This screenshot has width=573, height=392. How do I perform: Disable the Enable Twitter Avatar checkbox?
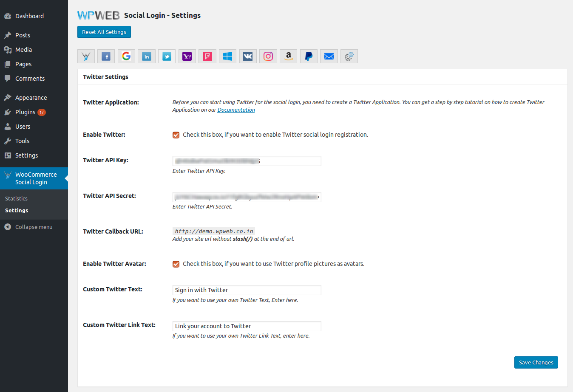tap(176, 264)
